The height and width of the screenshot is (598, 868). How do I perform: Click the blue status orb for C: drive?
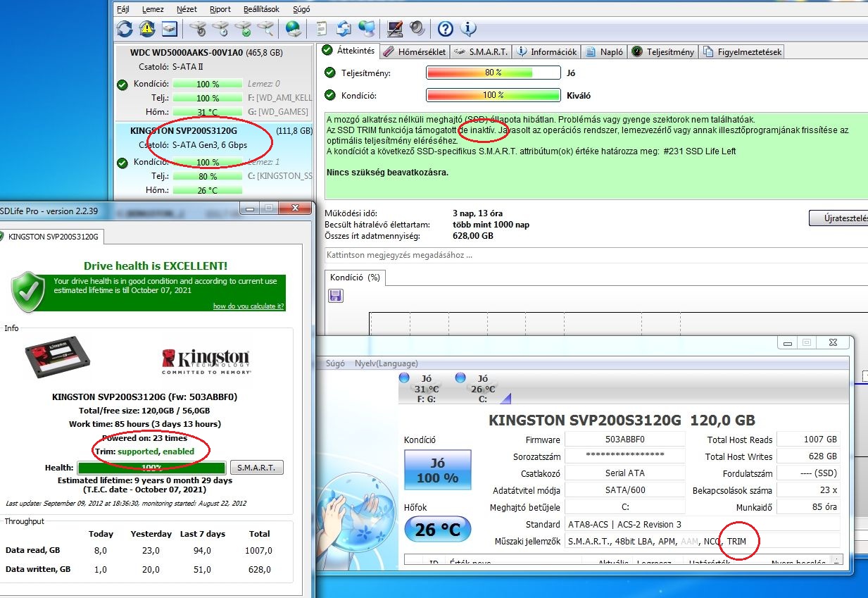(460, 378)
